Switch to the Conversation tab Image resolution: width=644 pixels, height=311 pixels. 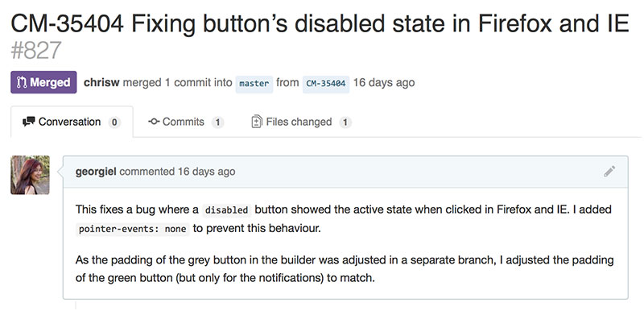click(x=72, y=122)
